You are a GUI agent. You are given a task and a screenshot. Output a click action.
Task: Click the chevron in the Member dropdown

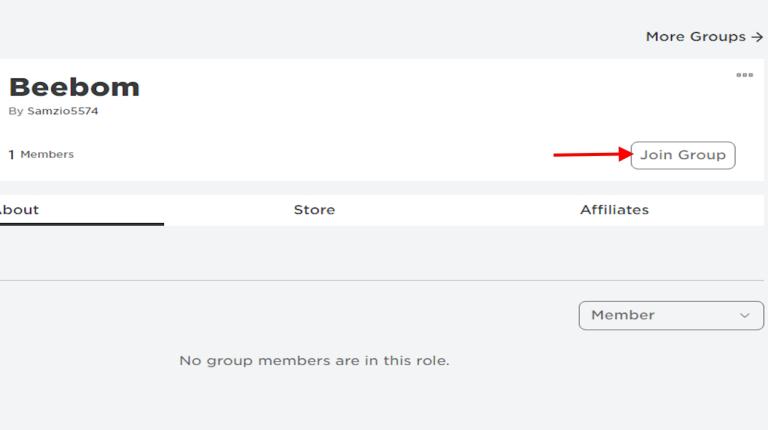tap(744, 315)
